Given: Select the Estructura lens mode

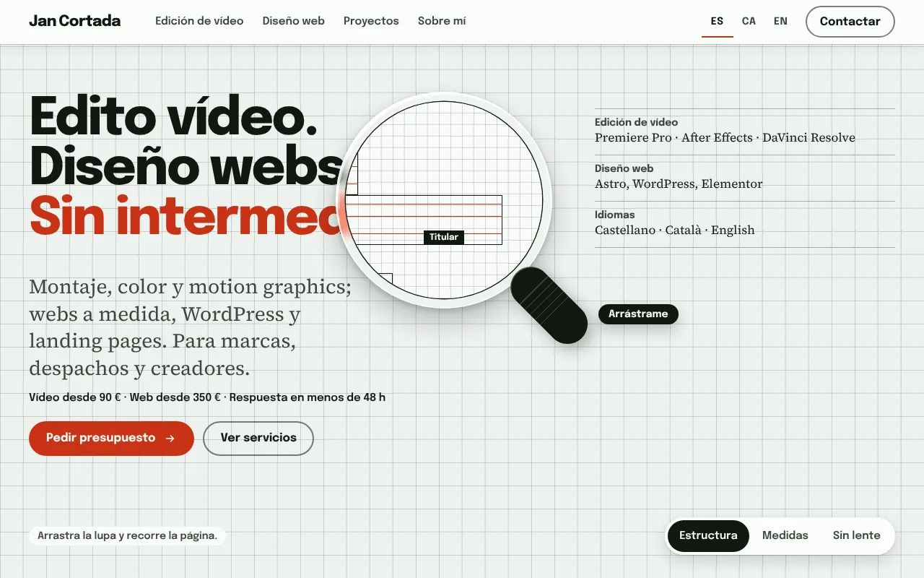Looking at the screenshot, I should click(x=708, y=535).
